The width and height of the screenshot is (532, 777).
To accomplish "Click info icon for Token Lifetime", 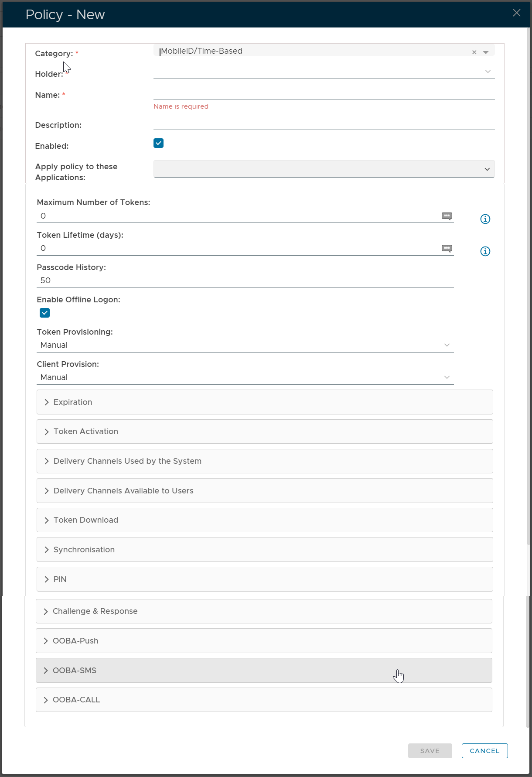I will tap(485, 251).
